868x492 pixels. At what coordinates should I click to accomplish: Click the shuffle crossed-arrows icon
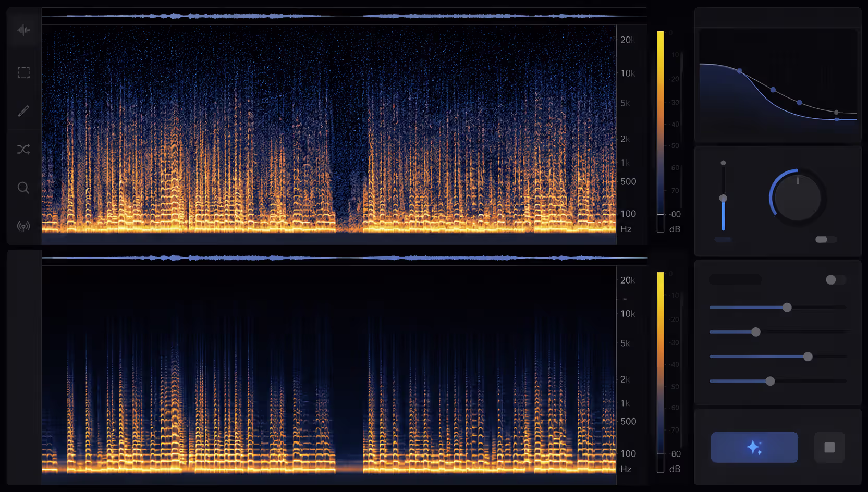23,150
